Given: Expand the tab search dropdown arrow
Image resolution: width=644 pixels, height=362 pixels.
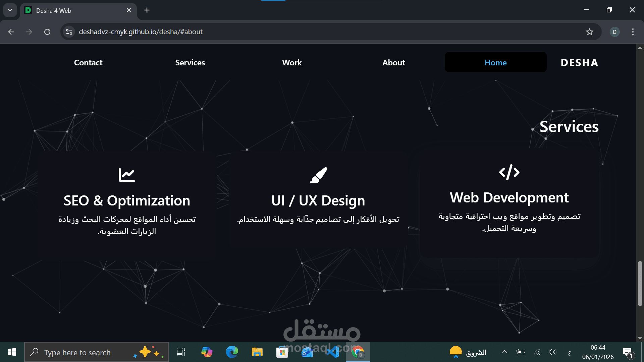Looking at the screenshot, I should [10, 10].
